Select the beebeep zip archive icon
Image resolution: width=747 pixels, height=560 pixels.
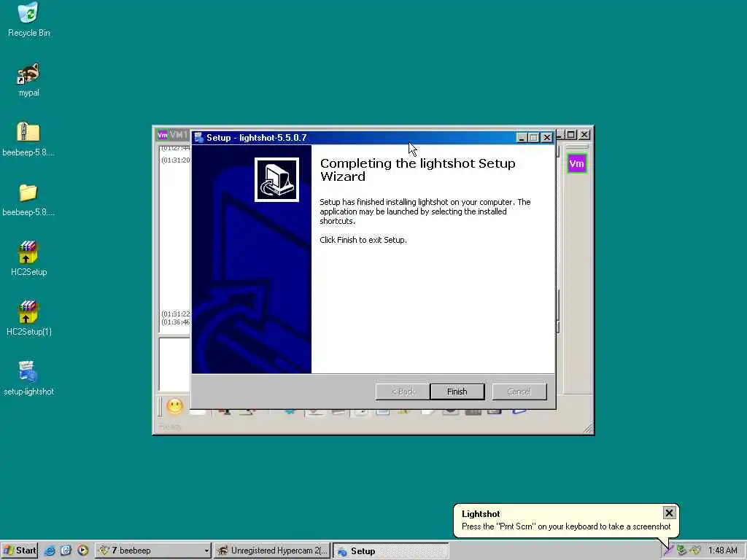28,139
